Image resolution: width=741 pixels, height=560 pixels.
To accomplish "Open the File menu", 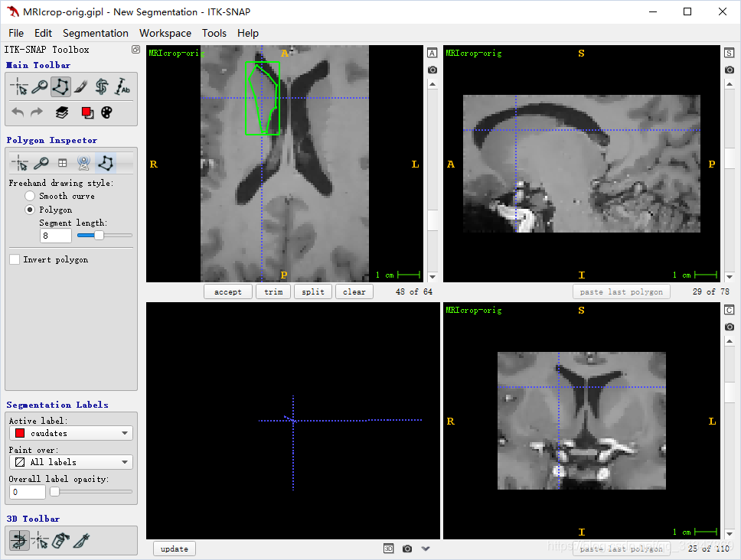I will (x=16, y=33).
